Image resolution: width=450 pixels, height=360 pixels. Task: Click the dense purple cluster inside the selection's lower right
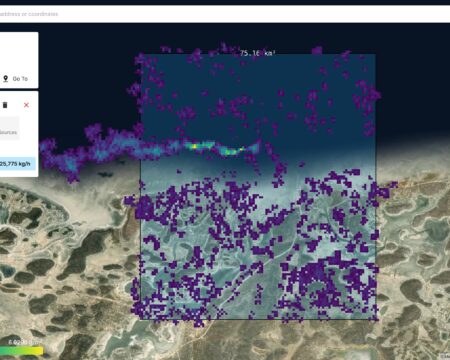point(317,280)
